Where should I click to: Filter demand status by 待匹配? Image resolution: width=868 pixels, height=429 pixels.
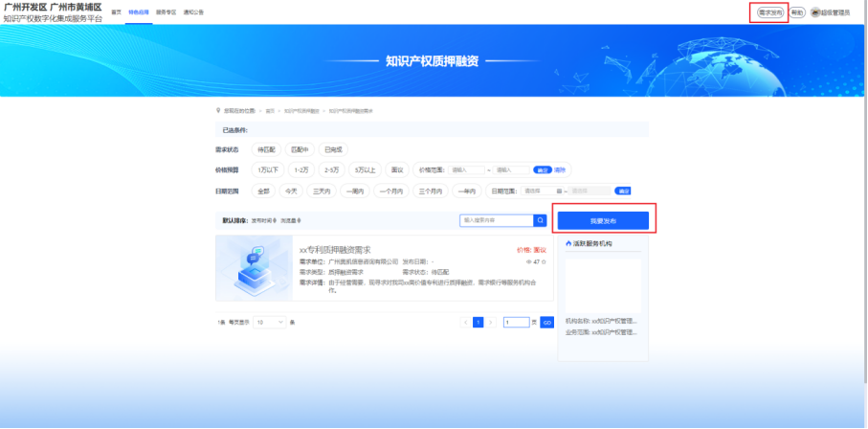click(x=266, y=149)
